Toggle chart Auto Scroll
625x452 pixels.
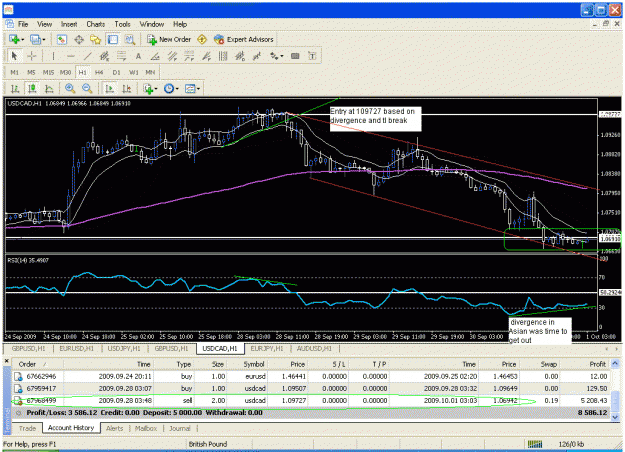click(109, 88)
